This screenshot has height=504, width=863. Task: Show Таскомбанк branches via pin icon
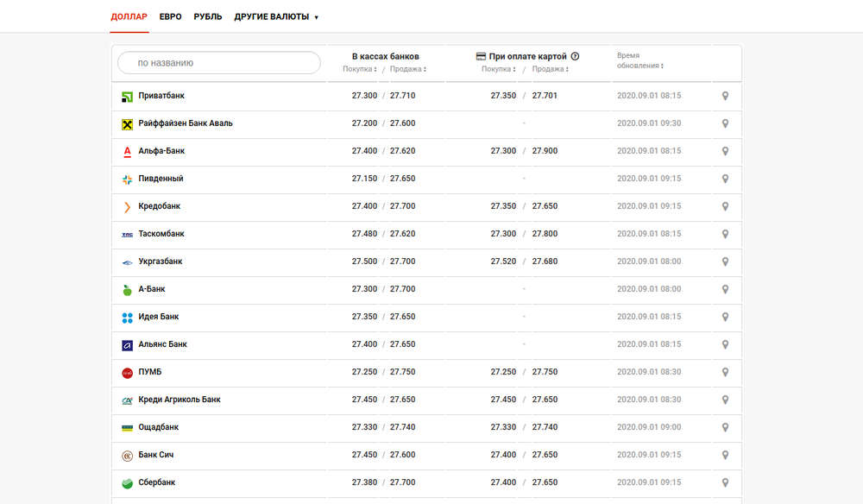click(x=726, y=234)
